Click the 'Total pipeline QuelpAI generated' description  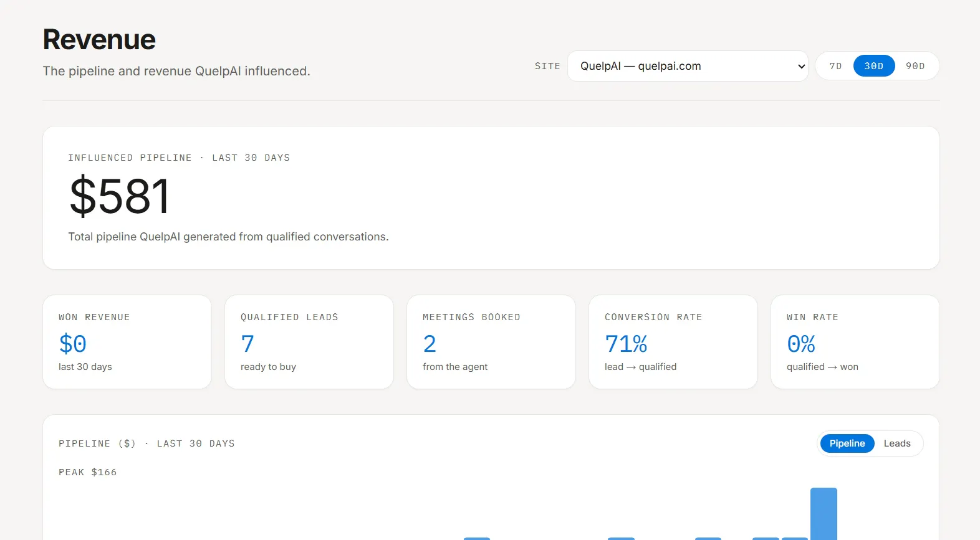click(228, 237)
